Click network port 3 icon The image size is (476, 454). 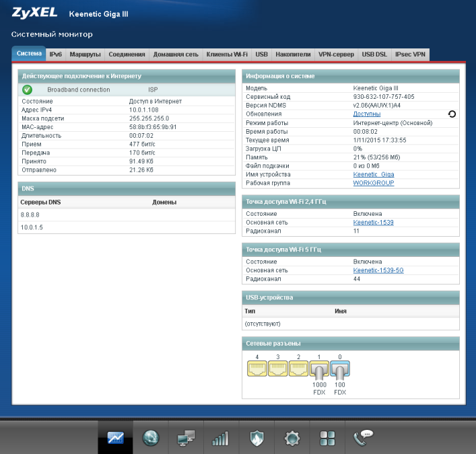(278, 368)
